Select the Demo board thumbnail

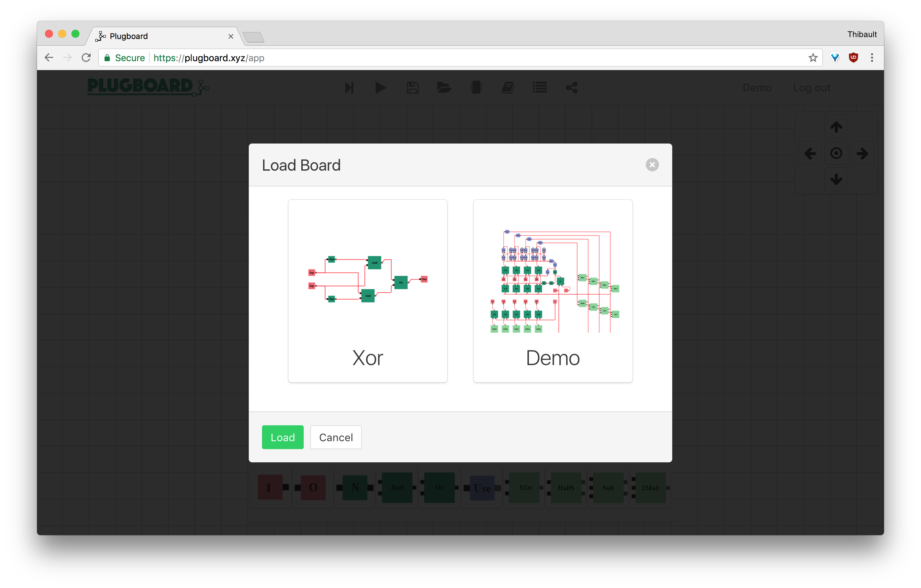pos(553,291)
